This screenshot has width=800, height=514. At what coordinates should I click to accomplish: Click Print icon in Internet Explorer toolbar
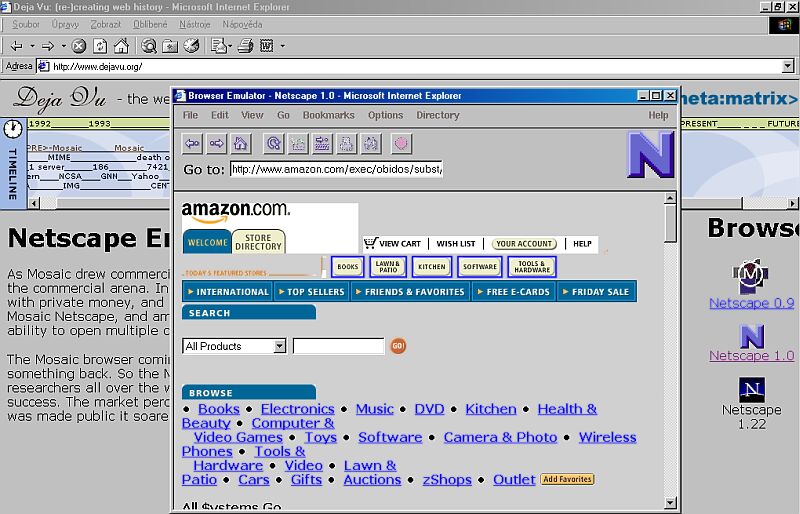[245, 46]
